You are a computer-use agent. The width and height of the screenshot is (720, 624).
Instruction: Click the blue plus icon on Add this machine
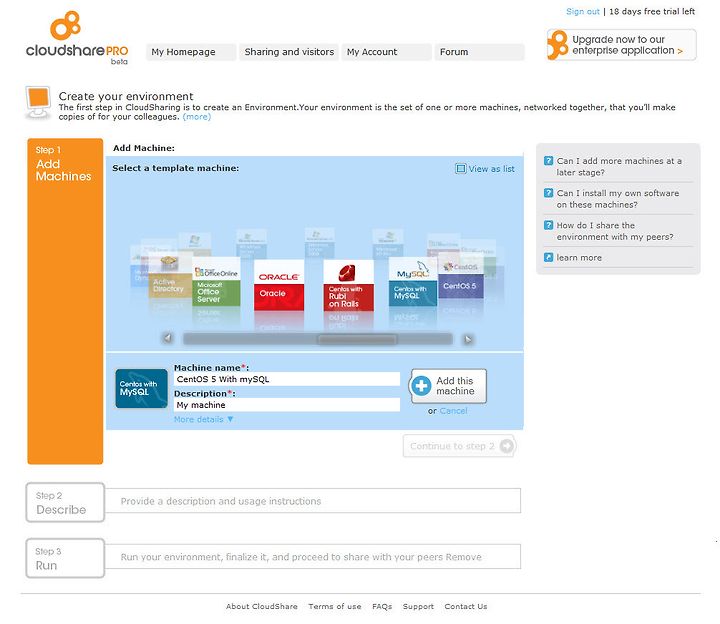coord(421,386)
